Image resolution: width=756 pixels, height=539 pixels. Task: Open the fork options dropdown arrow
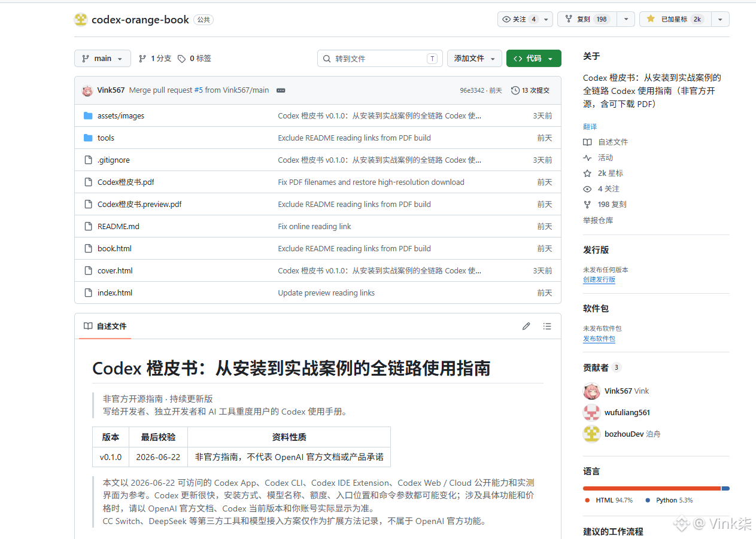tap(626, 19)
